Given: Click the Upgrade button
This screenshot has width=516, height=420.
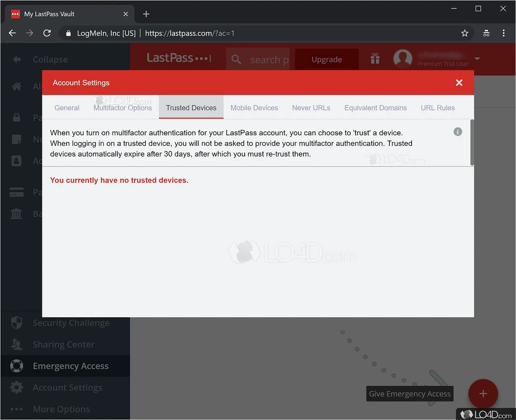Looking at the screenshot, I should [327, 59].
